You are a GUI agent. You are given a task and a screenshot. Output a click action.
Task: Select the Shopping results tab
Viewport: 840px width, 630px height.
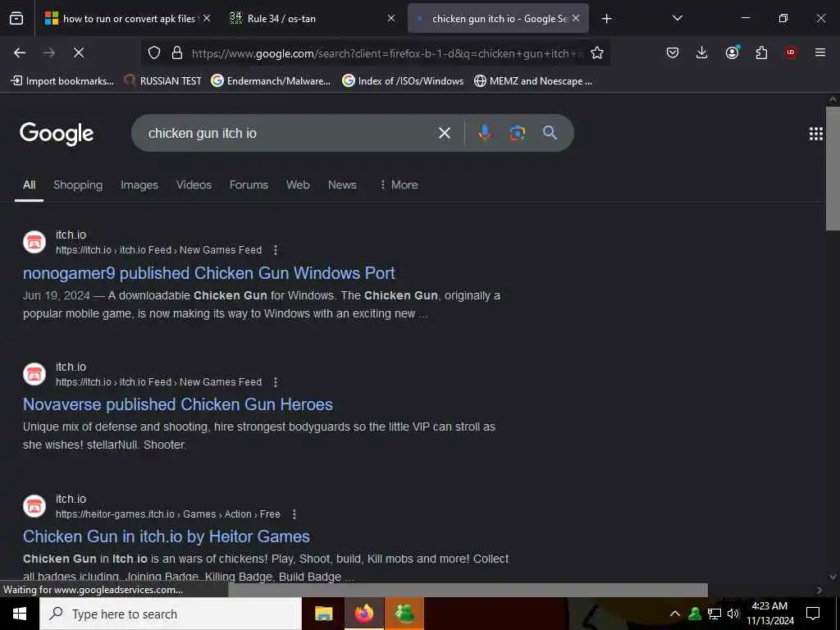(78, 185)
